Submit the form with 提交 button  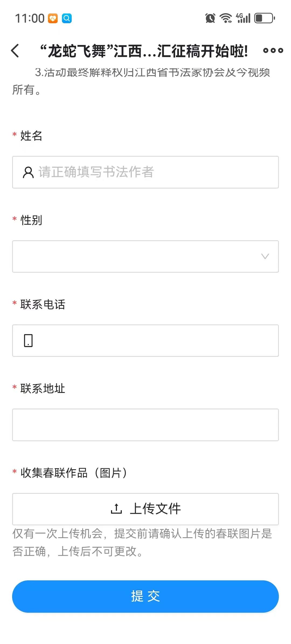(x=145, y=596)
